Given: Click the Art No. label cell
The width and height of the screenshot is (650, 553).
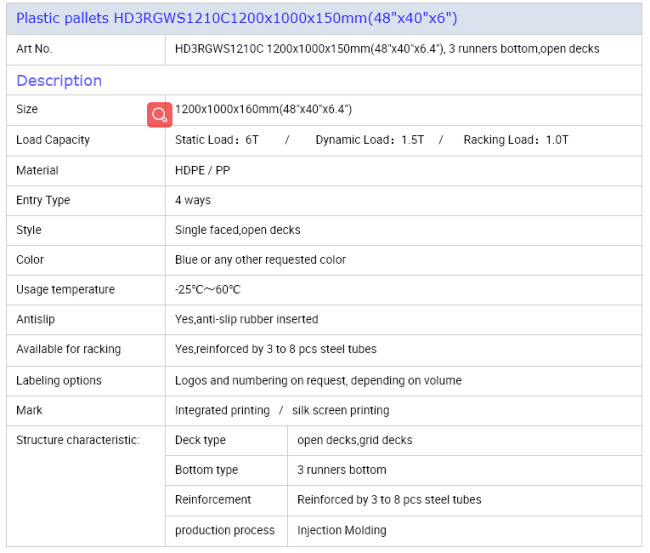Looking at the screenshot, I should coord(35,48).
